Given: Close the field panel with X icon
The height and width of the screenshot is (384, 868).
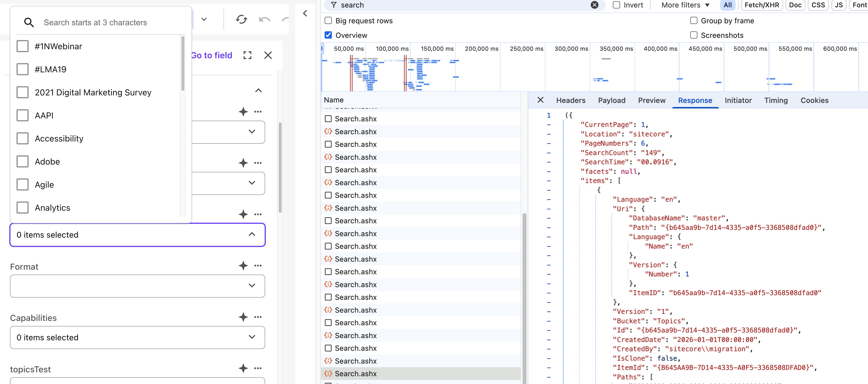Looking at the screenshot, I should pos(268,55).
